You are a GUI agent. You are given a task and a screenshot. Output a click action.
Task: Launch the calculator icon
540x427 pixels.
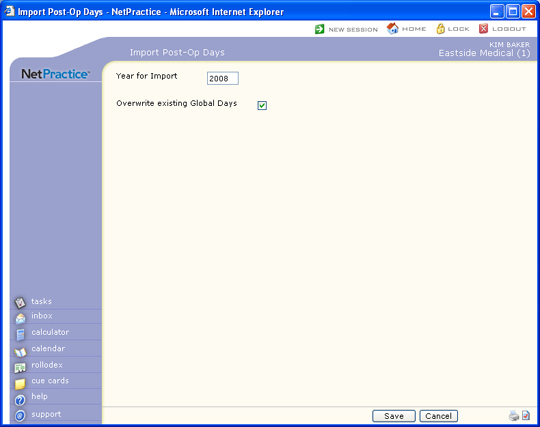(x=20, y=335)
